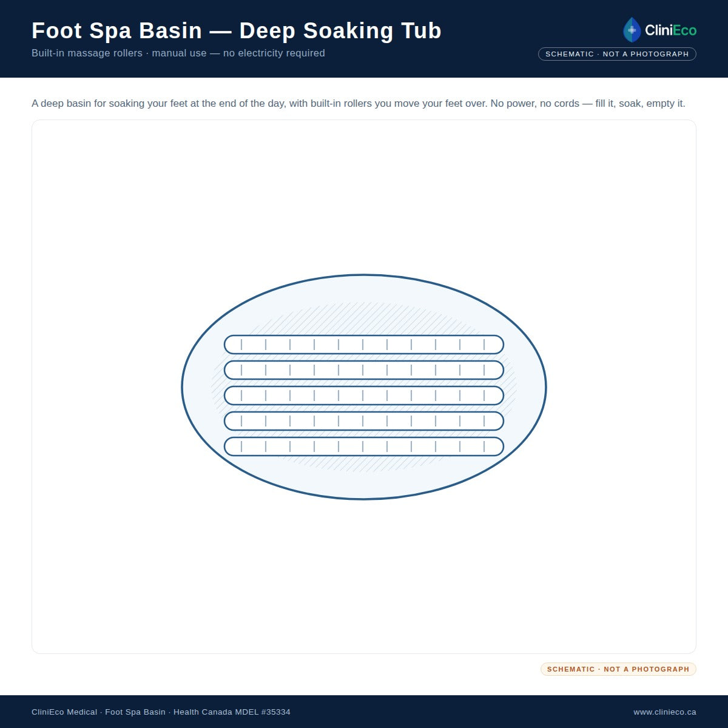Image resolution: width=728 pixels, height=728 pixels.
Task: Select the 'Foot Spa Basin — Deep Soaking Tub' title
Action: coord(237,30)
